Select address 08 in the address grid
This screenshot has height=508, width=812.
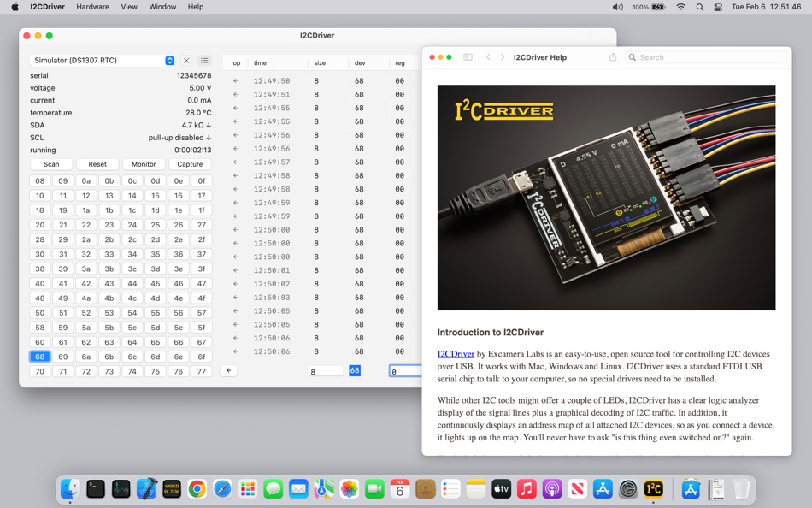pyautogui.click(x=40, y=181)
